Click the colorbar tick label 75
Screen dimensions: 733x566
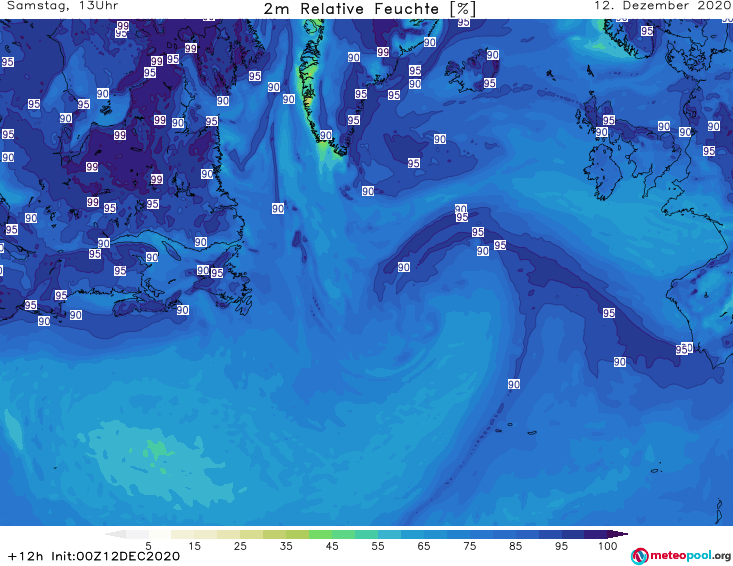(469, 546)
